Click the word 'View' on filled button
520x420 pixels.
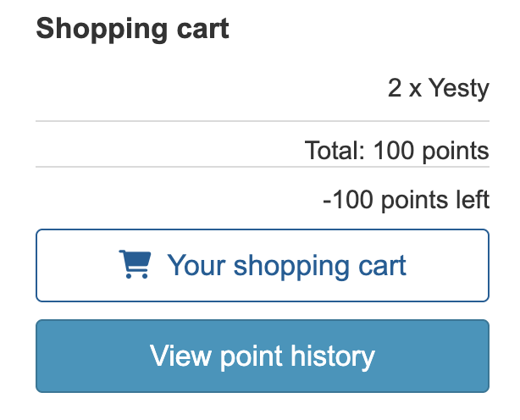[x=180, y=356]
